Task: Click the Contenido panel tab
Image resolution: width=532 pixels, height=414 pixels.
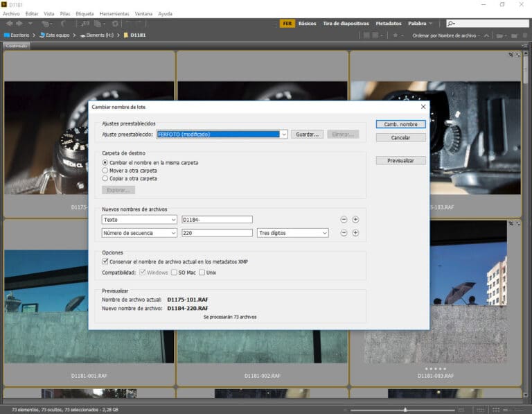Action: [17, 46]
